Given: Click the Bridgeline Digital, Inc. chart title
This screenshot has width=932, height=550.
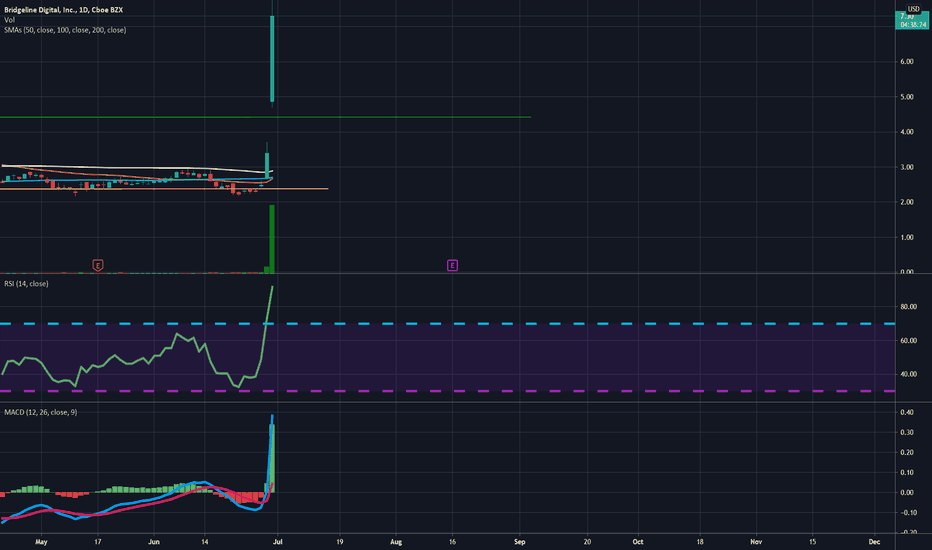Looking at the screenshot, I should [x=63, y=10].
